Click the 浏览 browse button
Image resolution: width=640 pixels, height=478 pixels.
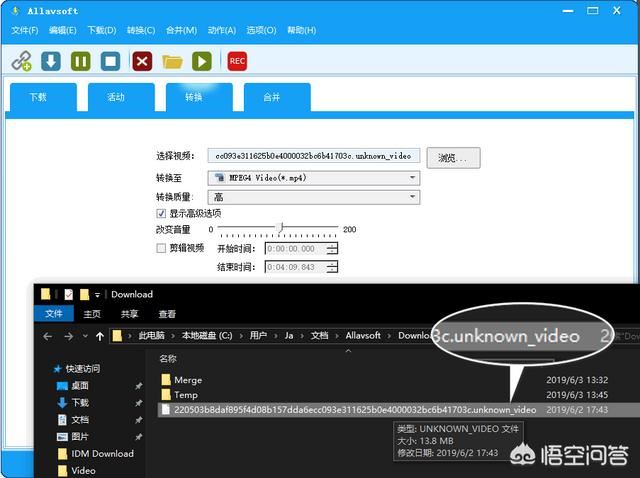(x=453, y=158)
